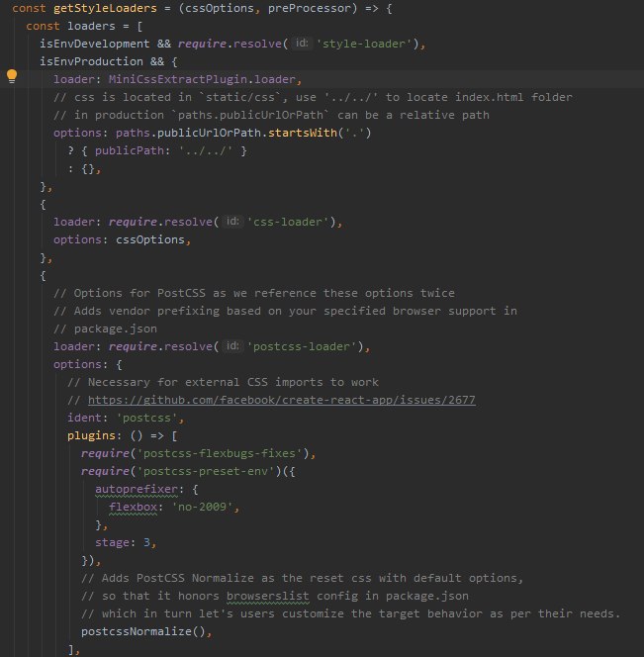Click the getStyleLoaders function name
The width and height of the screenshot is (644, 657).
click(105, 8)
